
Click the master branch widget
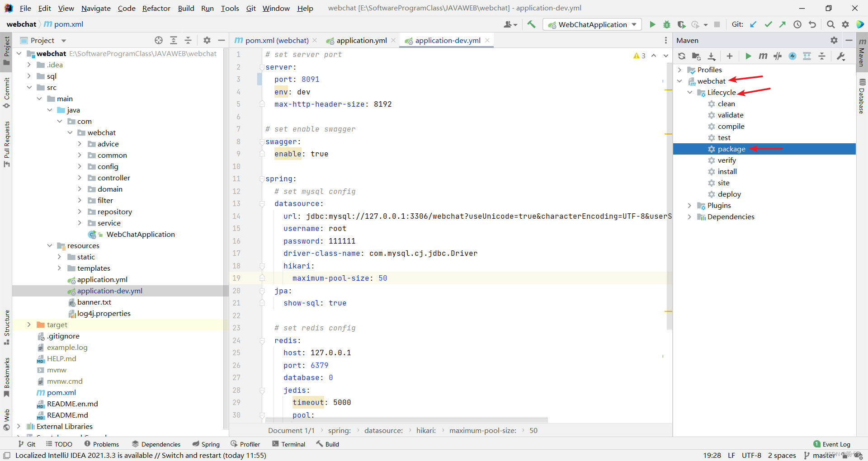820,455
